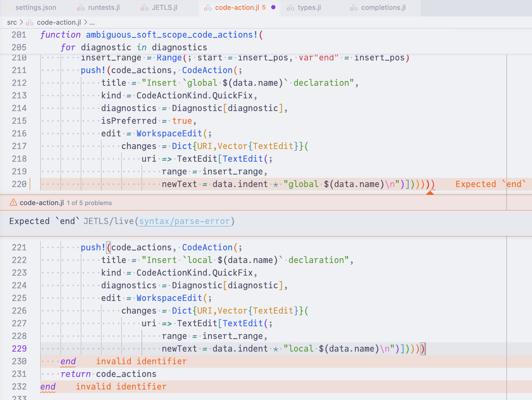Screen dimensions: 532x400
Task: Click line number 220 in the gutter
Action: 19,184
